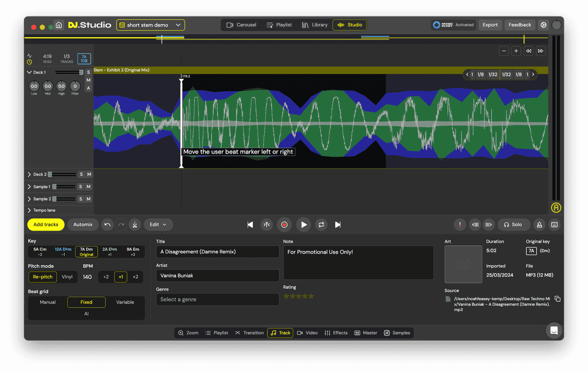Click the undo arrow icon
Image resolution: width=588 pixels, height=372 pixels.
pyautogui.click(x=107, y=225)
